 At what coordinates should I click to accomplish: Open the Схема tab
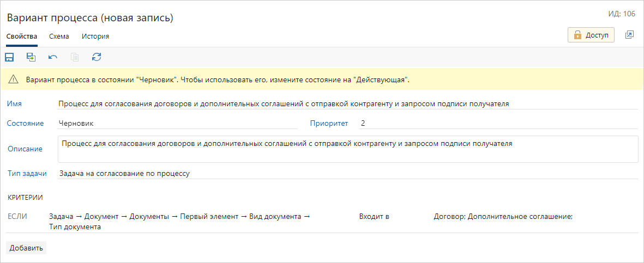coord(59,36)
